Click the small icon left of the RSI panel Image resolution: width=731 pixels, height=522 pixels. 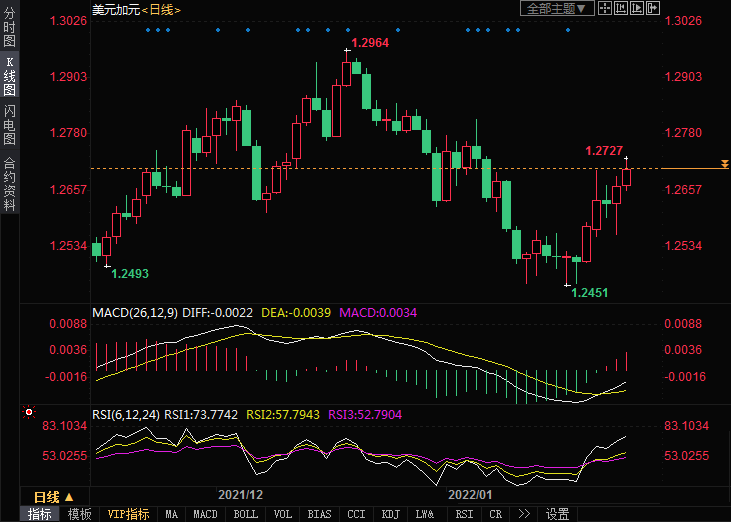[x=28, y=411]
